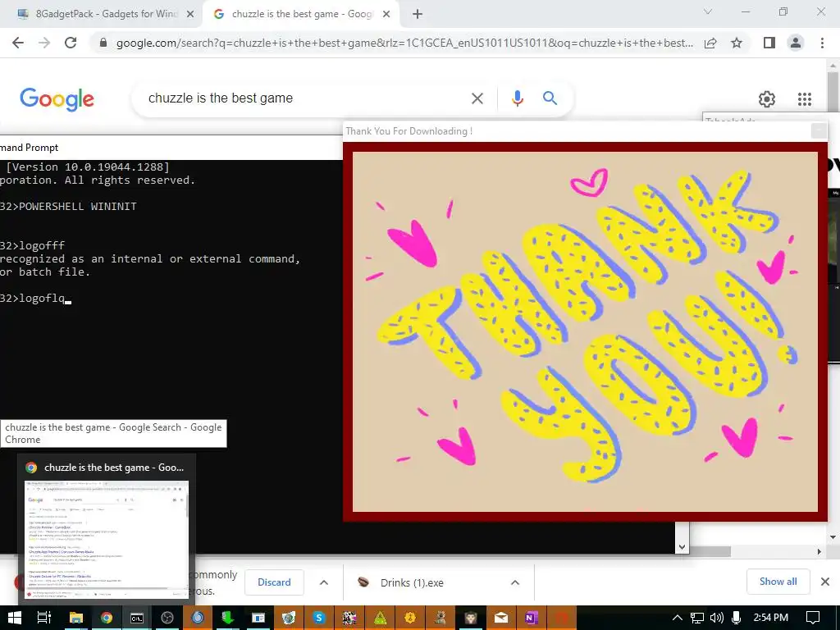Viewport: 840px width, 630px height.
Task: Submit search with the magnifier icon
Action: tap(550, 98)
